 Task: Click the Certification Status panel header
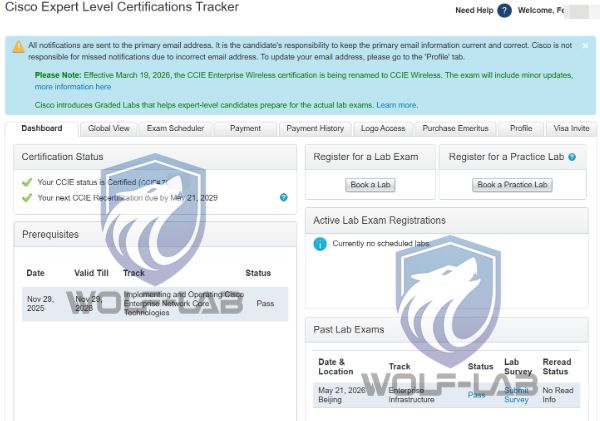(x=155, y=157)
